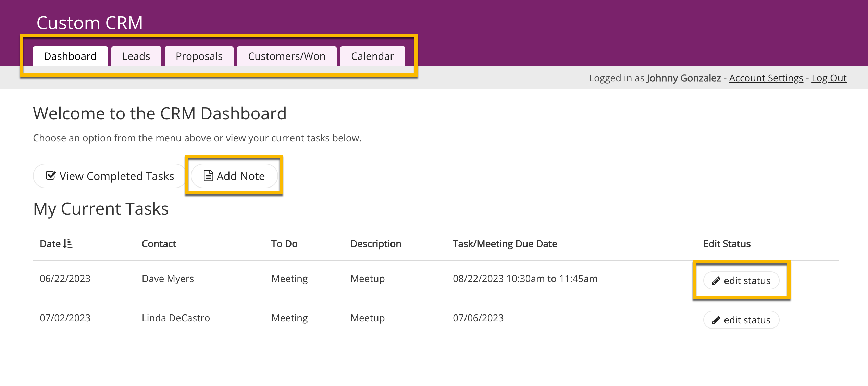Viewport: 868px width, 386px height.
Task: Open the Calendar tab
Action: (372, 56)
